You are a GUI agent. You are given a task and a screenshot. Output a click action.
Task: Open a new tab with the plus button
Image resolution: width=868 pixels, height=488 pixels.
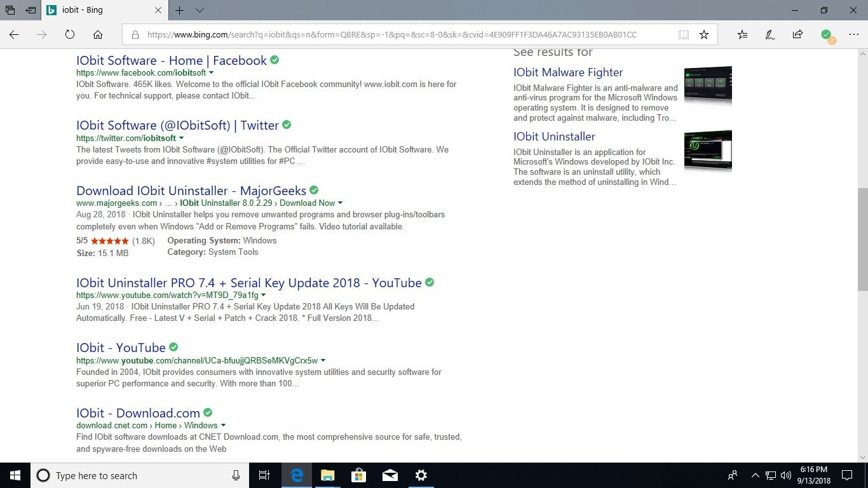(x=180, y=10)
